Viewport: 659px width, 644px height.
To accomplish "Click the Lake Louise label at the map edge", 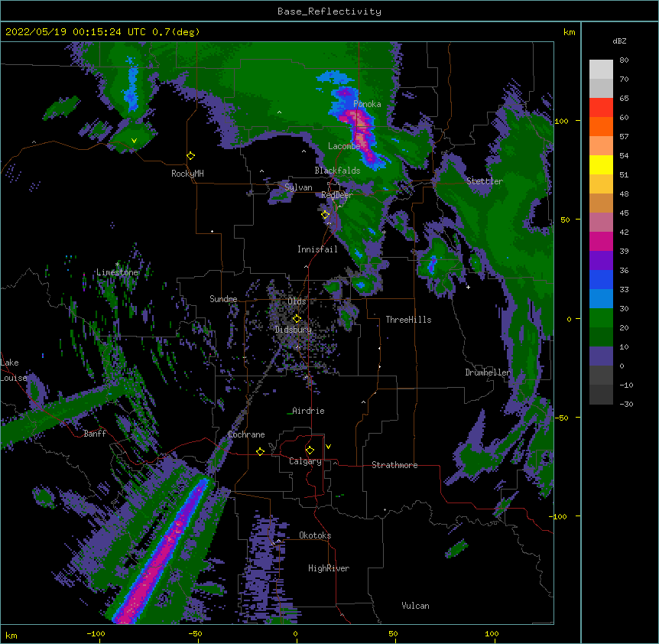I will point(14,370).
